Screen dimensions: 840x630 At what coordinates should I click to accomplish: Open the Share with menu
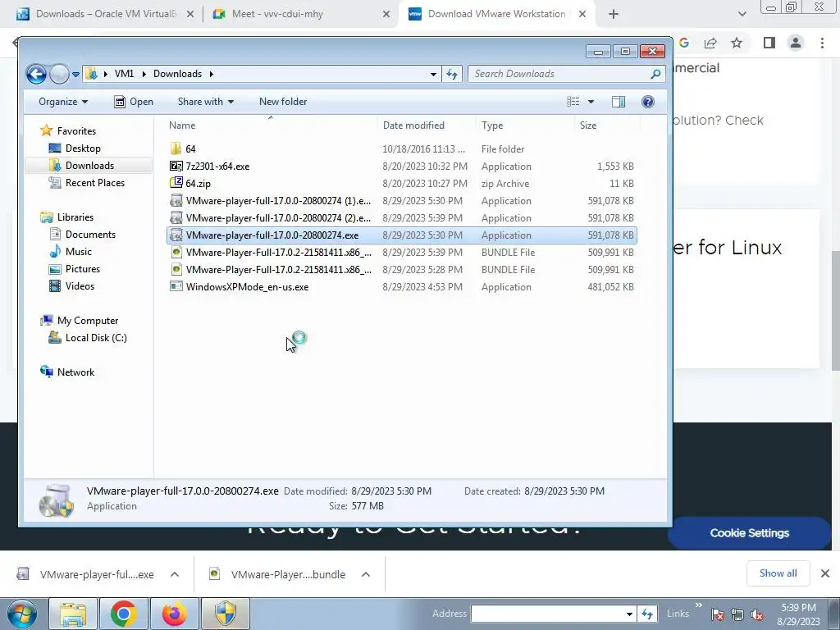(x=206, y=102)
